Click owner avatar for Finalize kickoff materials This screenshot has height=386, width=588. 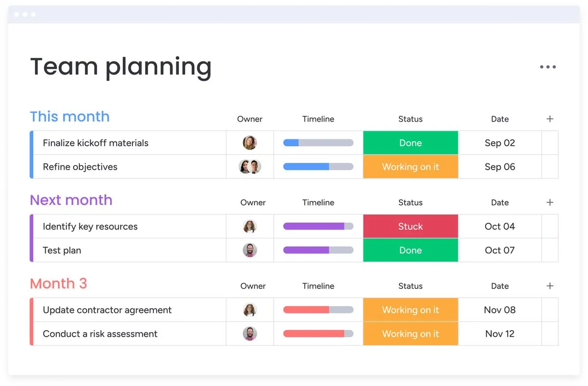tap(250, 143)
